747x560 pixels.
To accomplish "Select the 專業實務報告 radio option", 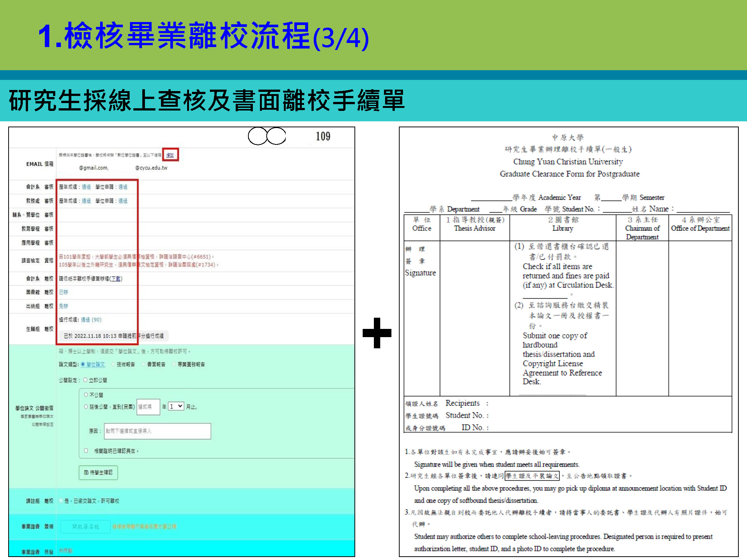I will tap(174, 364).
